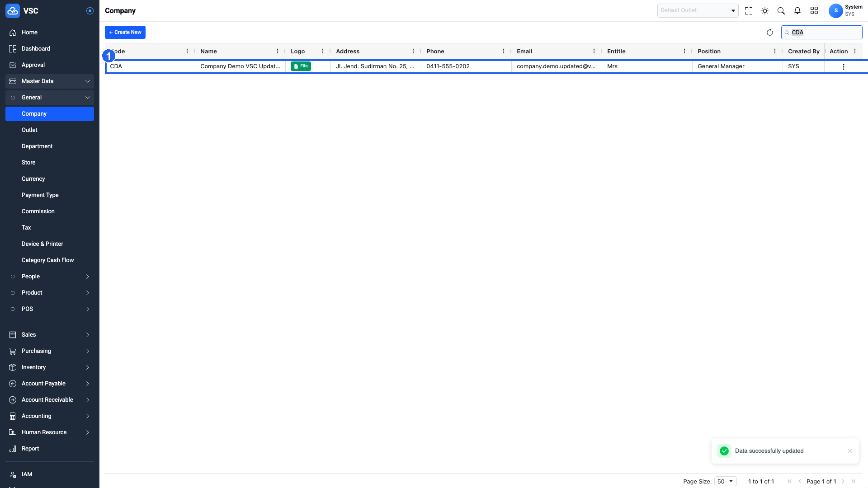
Task: Refresh the company table
Action: tap(770, 33)
